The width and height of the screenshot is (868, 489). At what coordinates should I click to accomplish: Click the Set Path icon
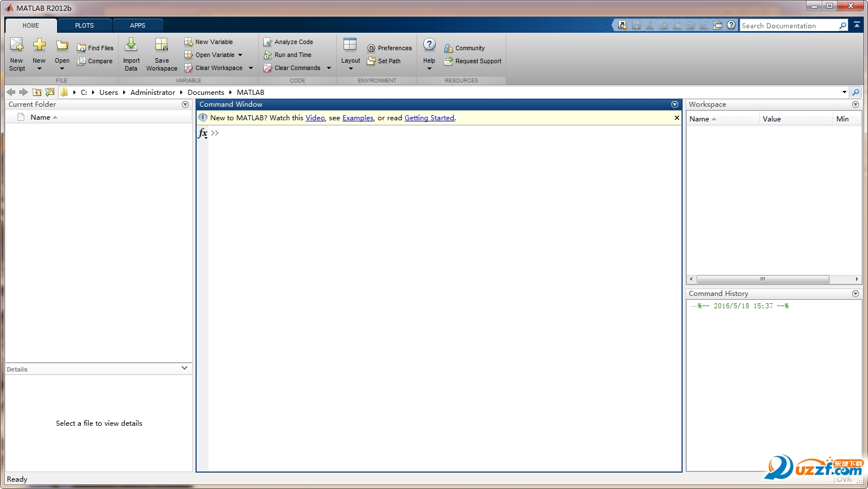(371, 61)
